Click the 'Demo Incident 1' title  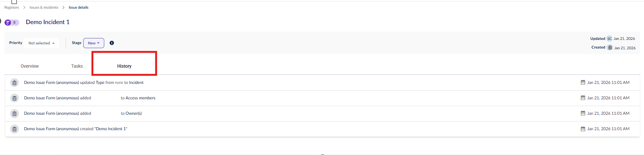[x=47, y=22]
